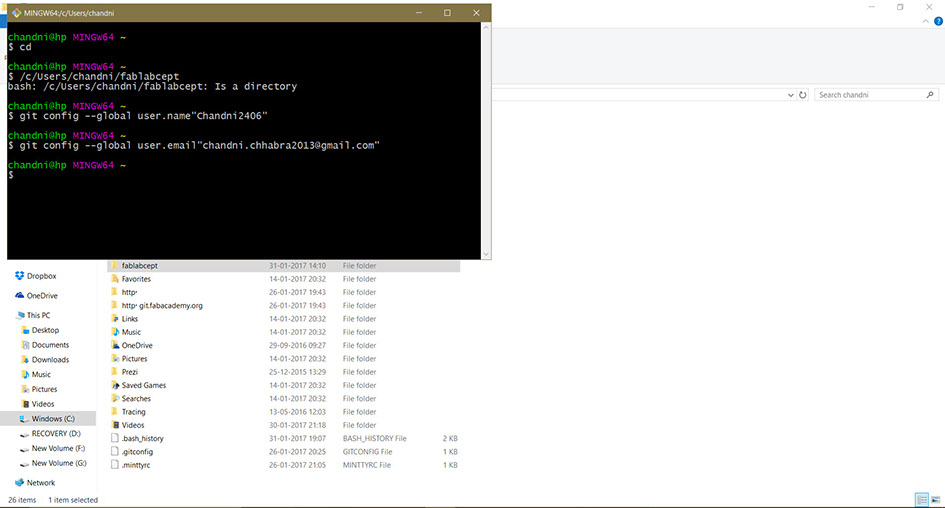This screenshot has height=508, width=945.
Task: Open OneDrive in the navigation pane
Action: [36, 296]
